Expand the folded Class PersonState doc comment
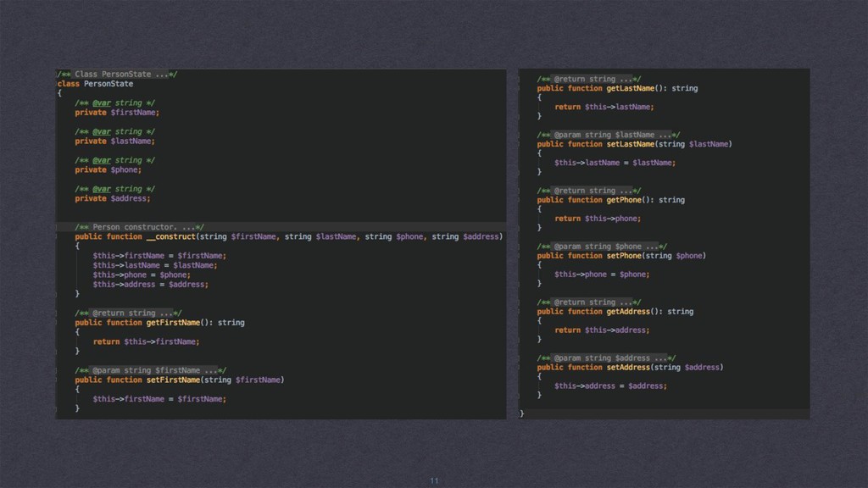Viewport: 868px width, 488px height. tap(117, 75)
